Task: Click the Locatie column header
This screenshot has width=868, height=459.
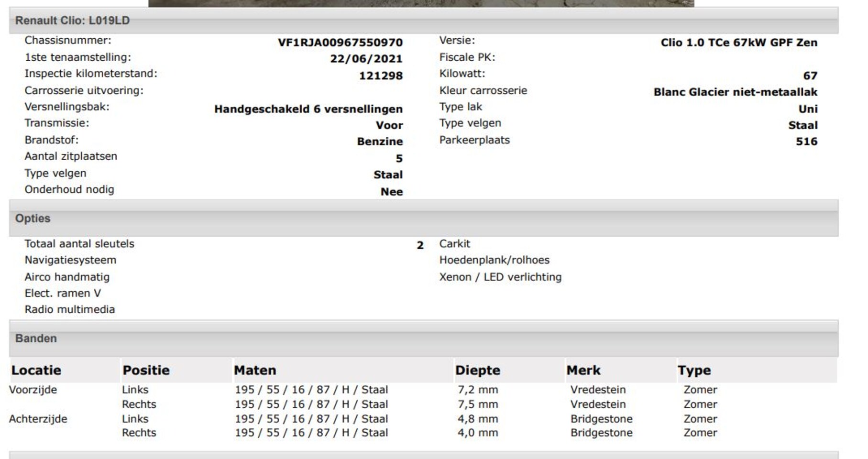Action: (x=36, y=371)
